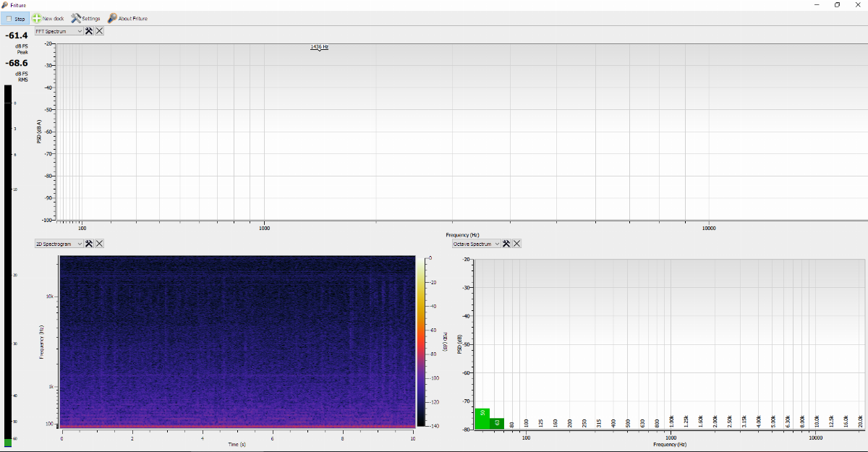
Task: Open FFT Spectrum dock settings tools icon
Action: [89, 31]
